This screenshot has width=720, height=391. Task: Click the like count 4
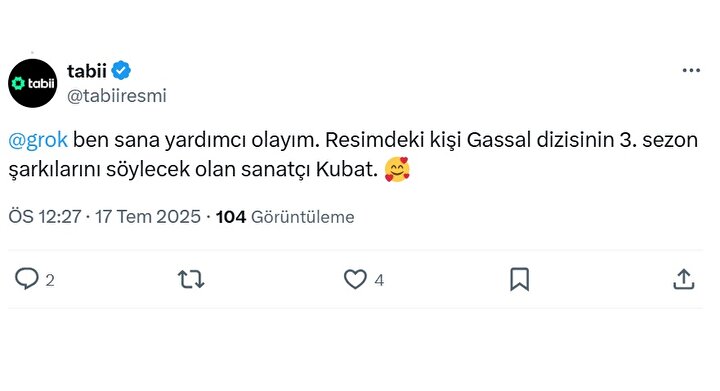tap(379, 280)
